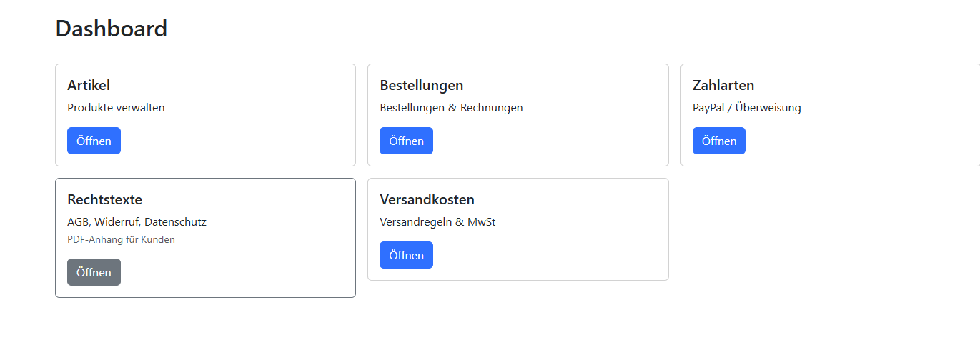Open the Zahlarten settings

coord(718,141)
